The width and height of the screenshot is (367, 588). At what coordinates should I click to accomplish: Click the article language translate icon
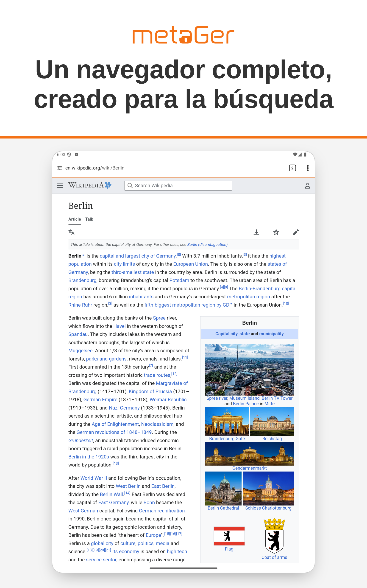point(71,232)
